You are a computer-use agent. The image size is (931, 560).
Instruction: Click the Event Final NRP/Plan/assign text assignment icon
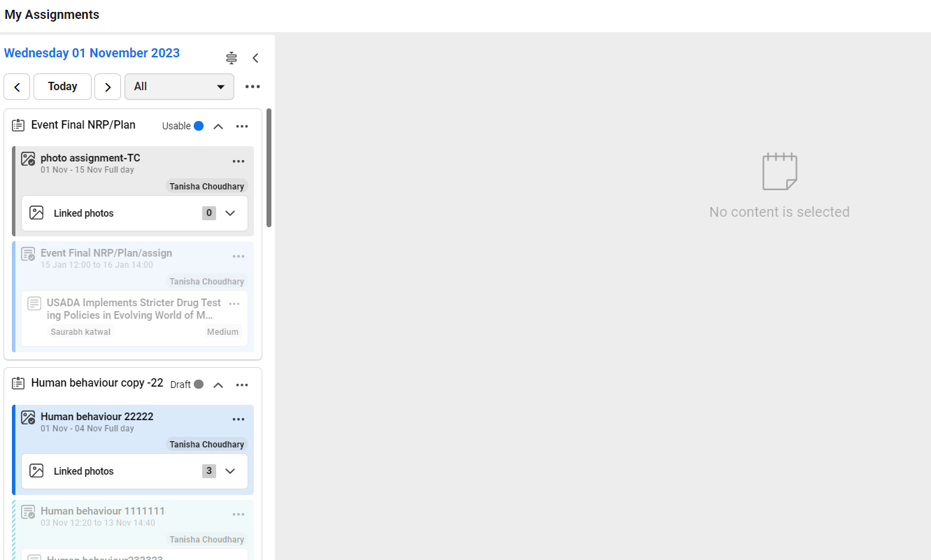(28, 254)
